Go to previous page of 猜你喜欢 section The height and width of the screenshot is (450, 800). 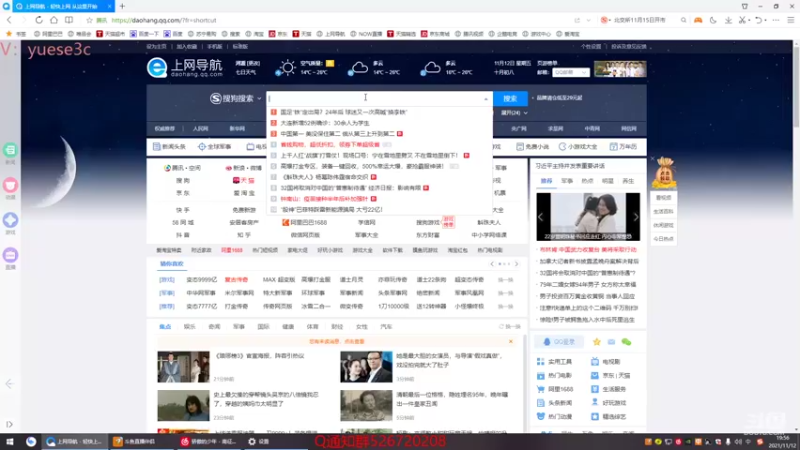(x=492, y=264)
